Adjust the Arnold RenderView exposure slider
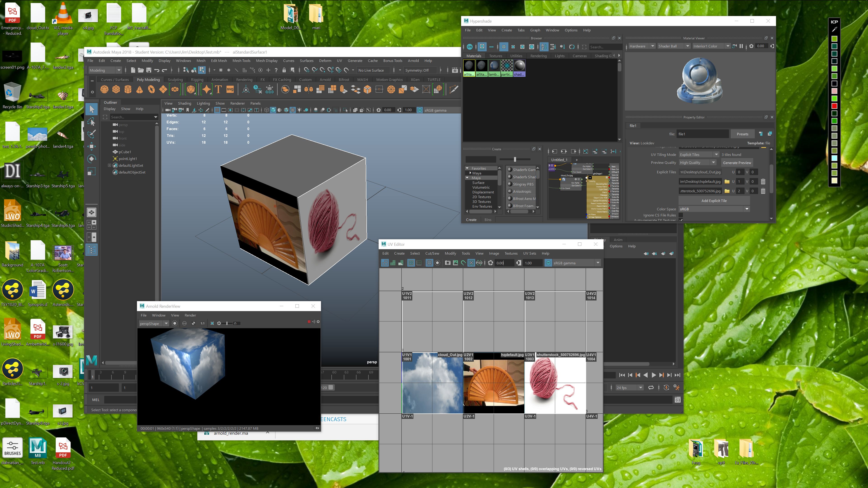Viewport: 868px width, 488px height. click(227, 323)
